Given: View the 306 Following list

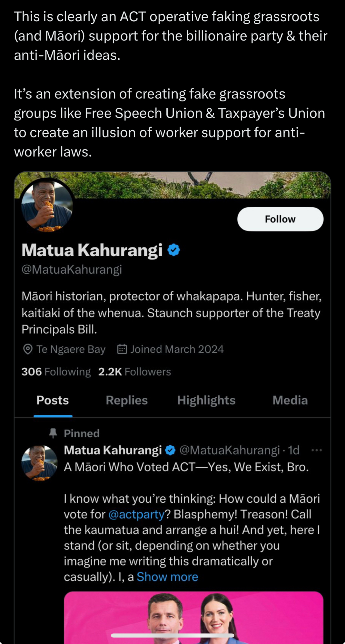Looking at the screenshot, I should [56, 372].
